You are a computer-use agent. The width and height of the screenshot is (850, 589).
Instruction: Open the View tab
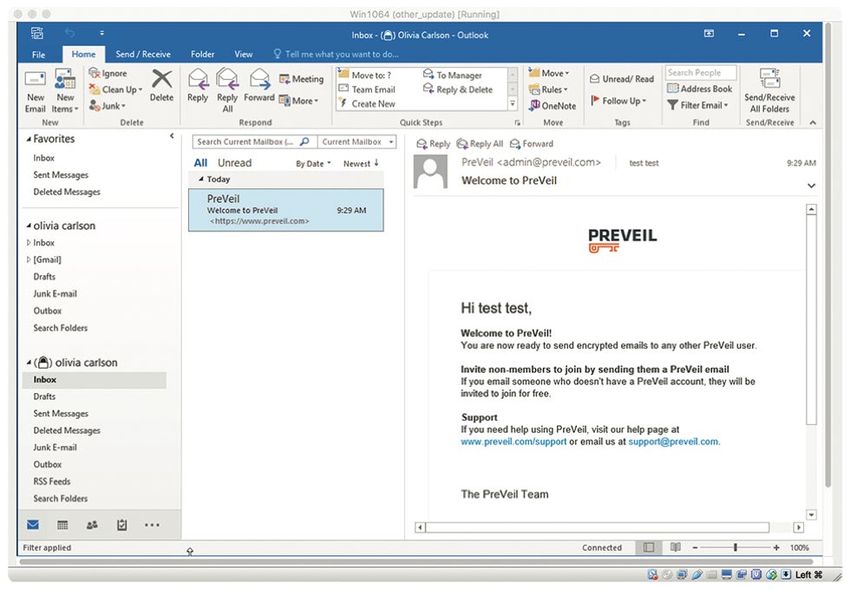point(243,54)
